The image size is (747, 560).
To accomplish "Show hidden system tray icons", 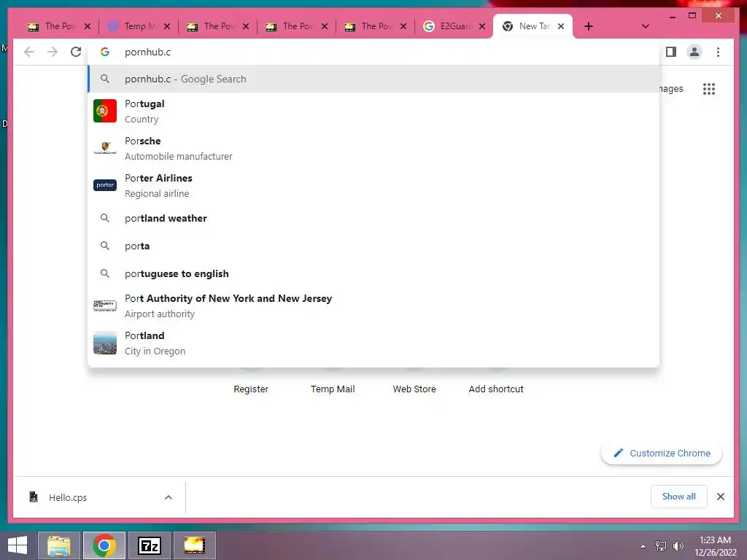I will [x=643, y=546].
